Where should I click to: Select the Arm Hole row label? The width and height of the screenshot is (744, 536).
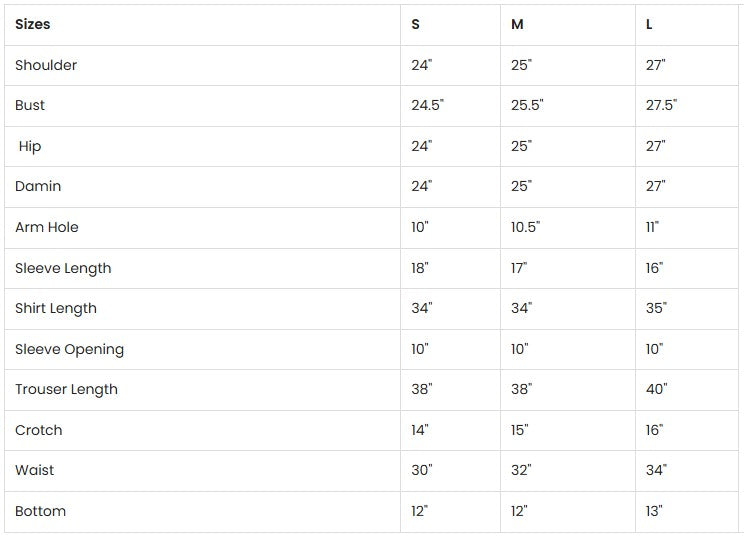click(47, 227)
